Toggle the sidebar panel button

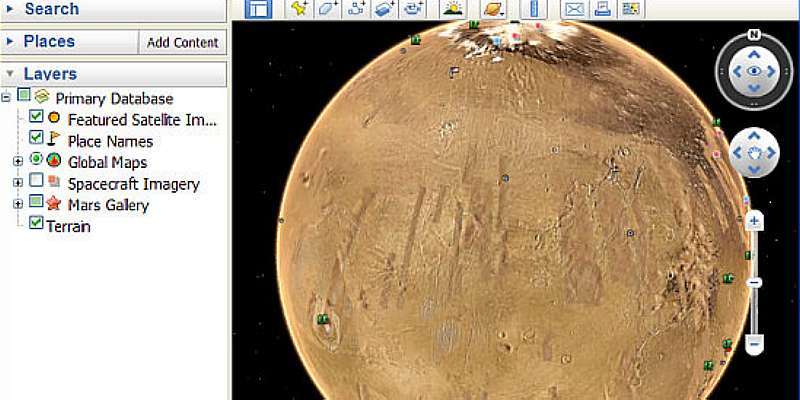[x=259, y=9]
